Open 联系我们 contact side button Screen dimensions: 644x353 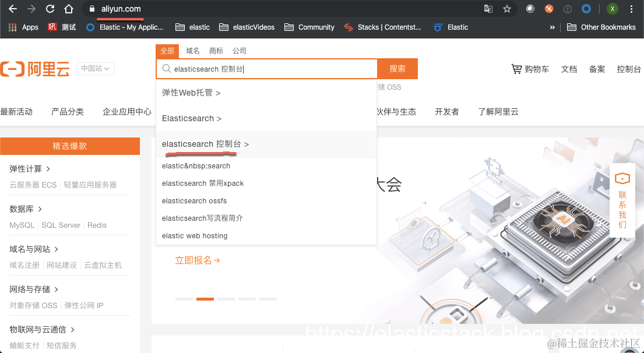[x=622, y=202]
